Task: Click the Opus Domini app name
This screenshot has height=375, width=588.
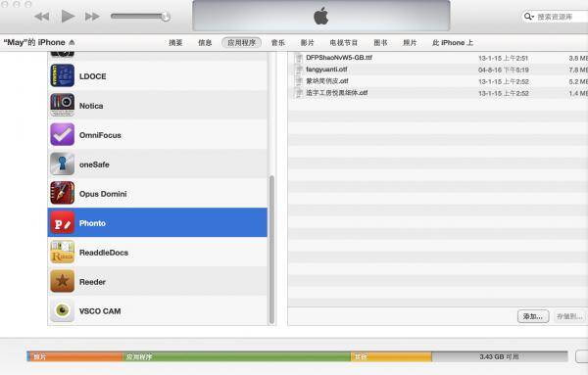Action: click(103, 194)
